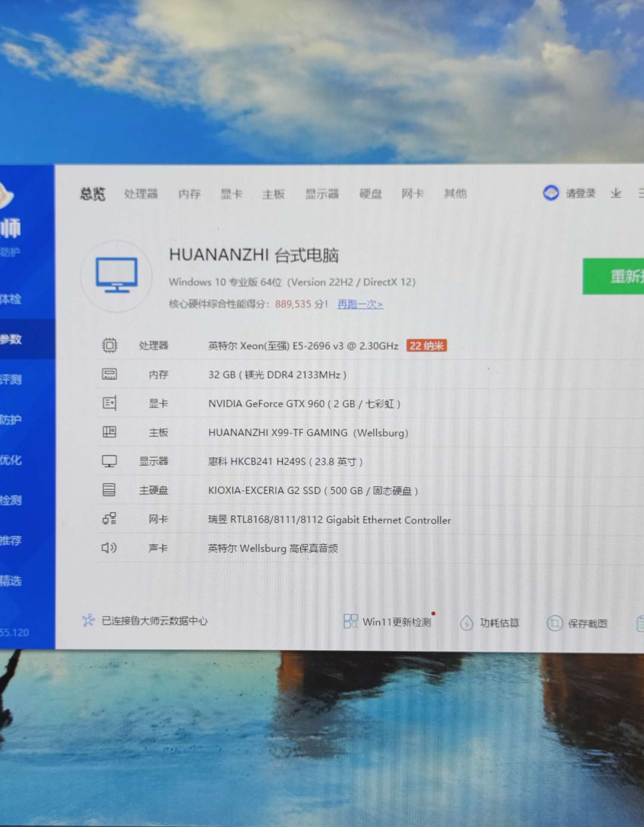The height and width of the screenshot is (827, 644).
Task: Click the green 重新 rescan button
Action: [613, 276]
